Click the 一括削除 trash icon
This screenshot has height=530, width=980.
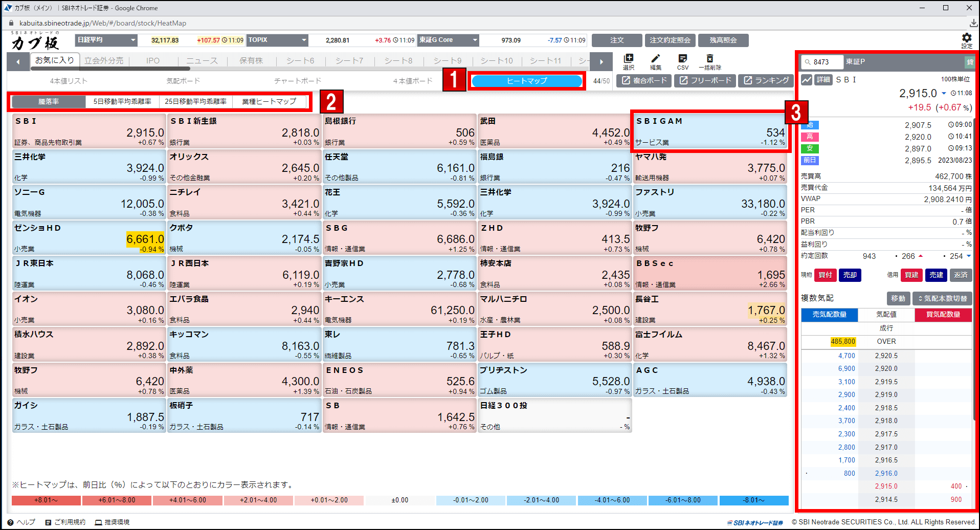click(709, 59)
